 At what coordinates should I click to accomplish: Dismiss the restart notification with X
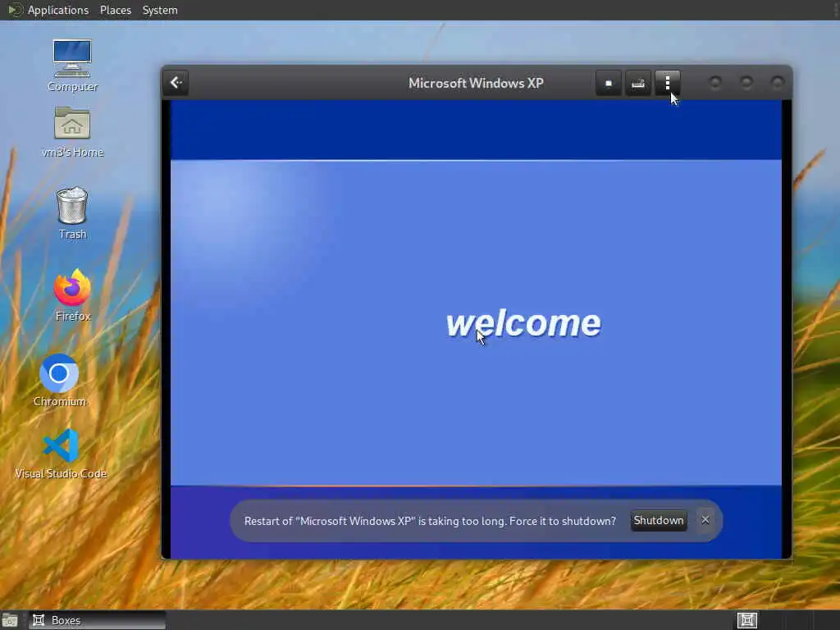705,520
